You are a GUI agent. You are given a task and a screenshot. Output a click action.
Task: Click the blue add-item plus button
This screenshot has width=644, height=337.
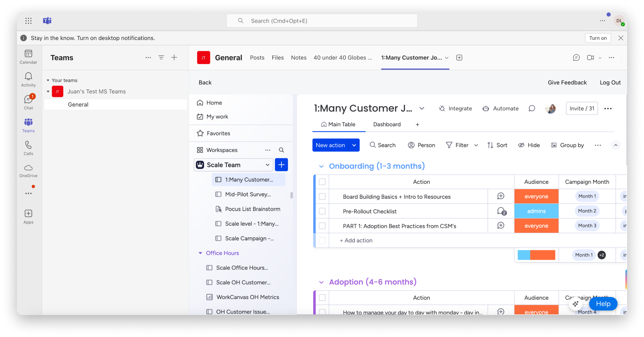281,165
